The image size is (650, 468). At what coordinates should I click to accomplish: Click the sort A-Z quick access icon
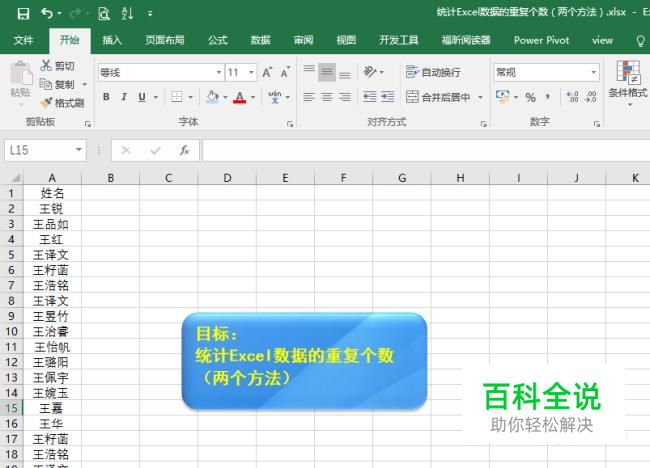[127, 13]
